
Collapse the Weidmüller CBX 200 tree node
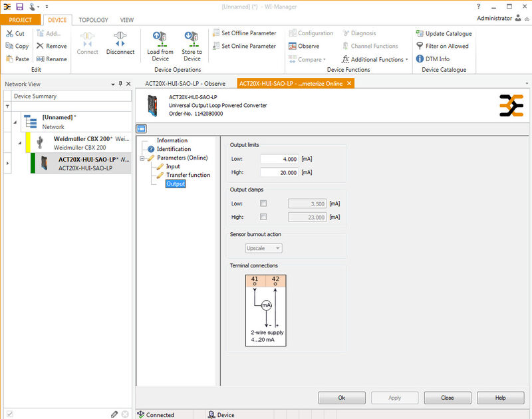tap(19, 142)
